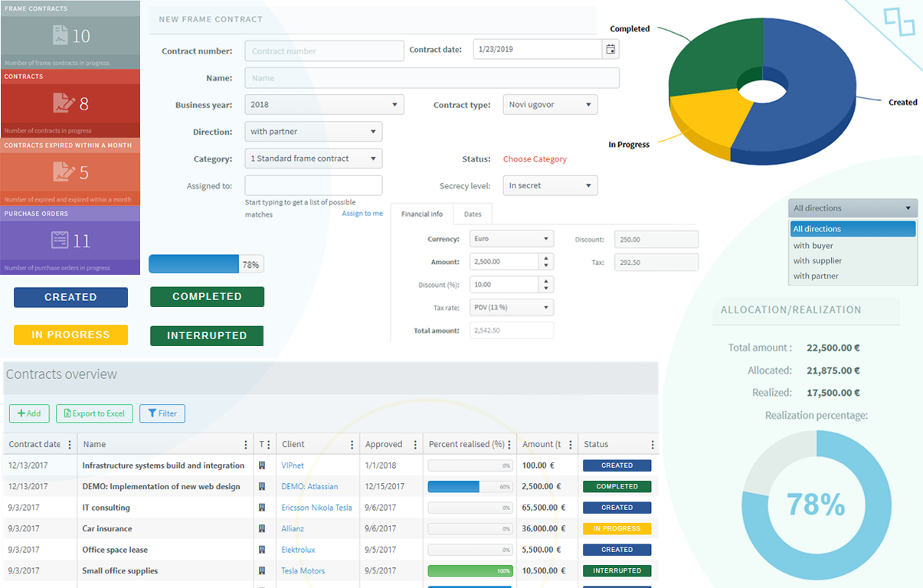The width and height of the screenshot is (923, 588).
Task: Click the Assigned to input field
Action: click(x=313, y=185)
